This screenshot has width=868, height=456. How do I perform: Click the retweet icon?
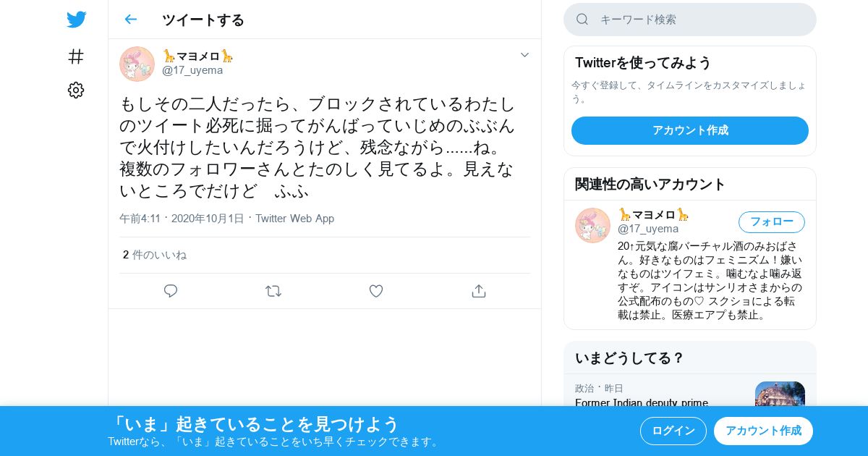tap(273, 291)
